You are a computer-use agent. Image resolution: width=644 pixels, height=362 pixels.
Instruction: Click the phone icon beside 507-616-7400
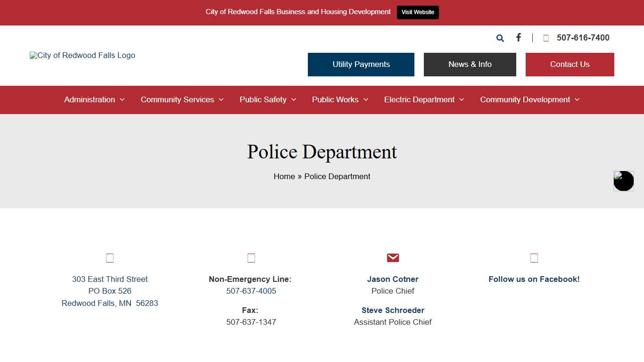[545, 38]
